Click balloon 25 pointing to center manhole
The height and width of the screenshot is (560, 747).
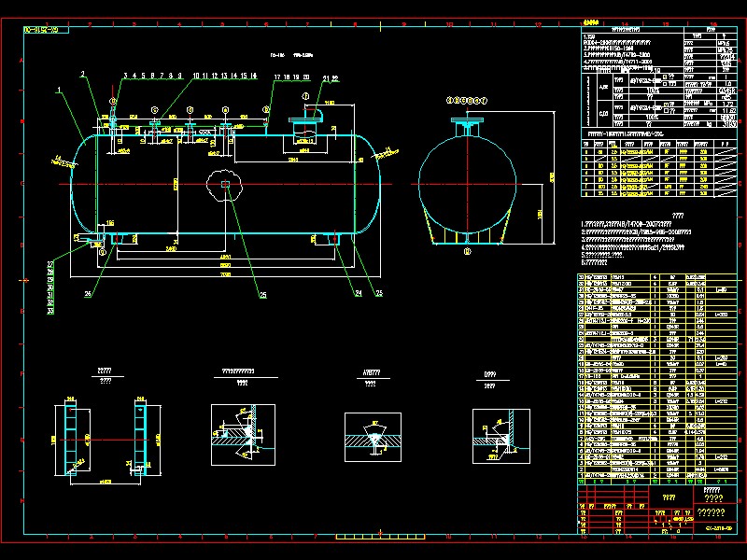(x=264, y=292)
